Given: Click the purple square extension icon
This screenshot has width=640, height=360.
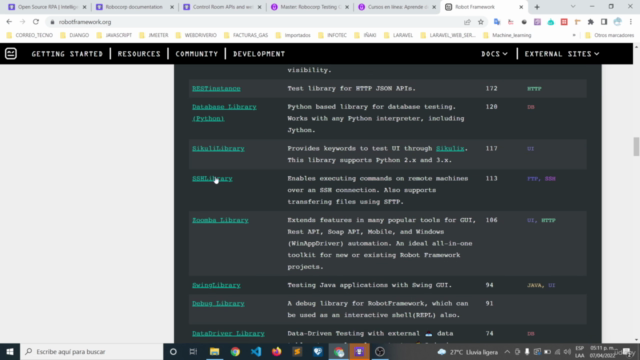Looking at the screenshot, I should (537, 22).
